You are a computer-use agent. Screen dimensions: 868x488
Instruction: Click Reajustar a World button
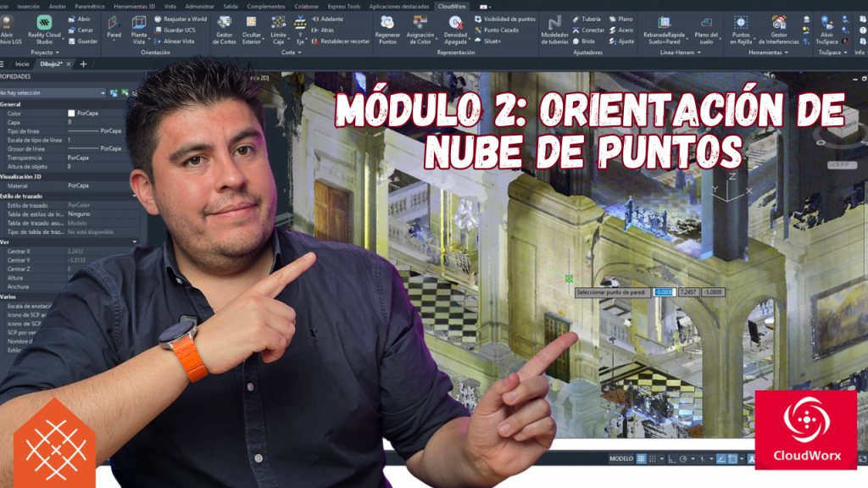point(181,19)
